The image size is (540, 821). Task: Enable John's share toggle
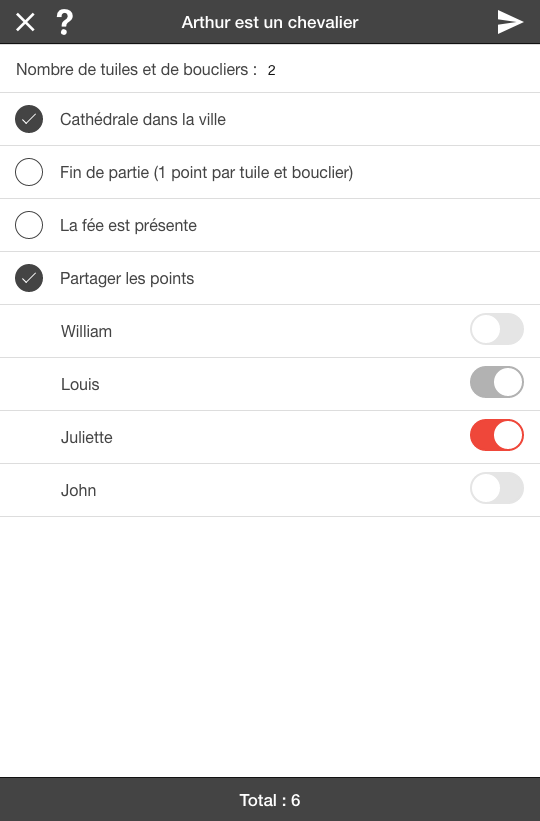(x=497, y=488)
